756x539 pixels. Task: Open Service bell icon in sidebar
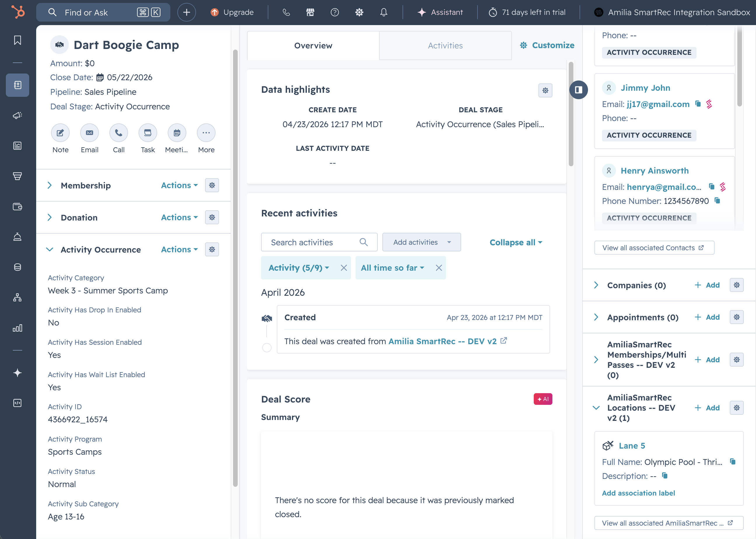[x=17, y=237]
